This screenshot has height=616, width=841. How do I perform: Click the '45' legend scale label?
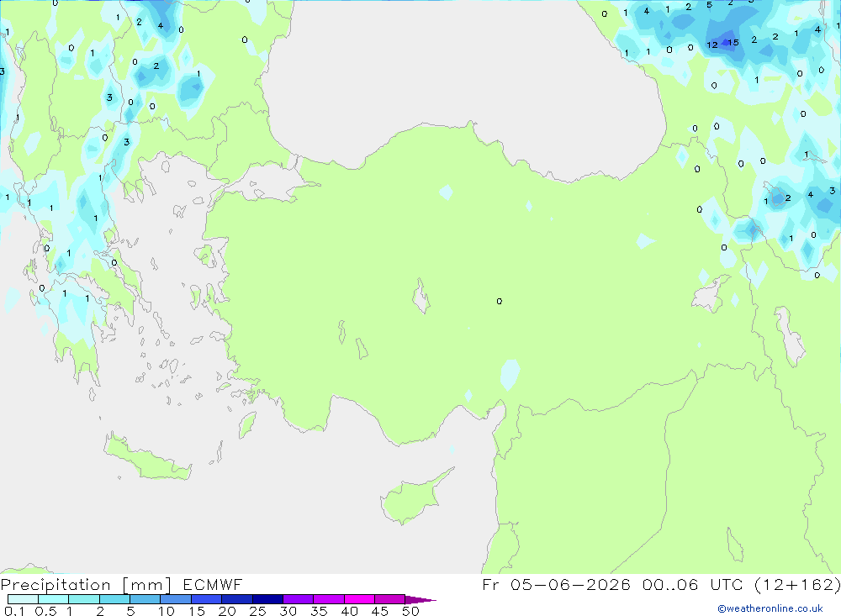(380, 611)
